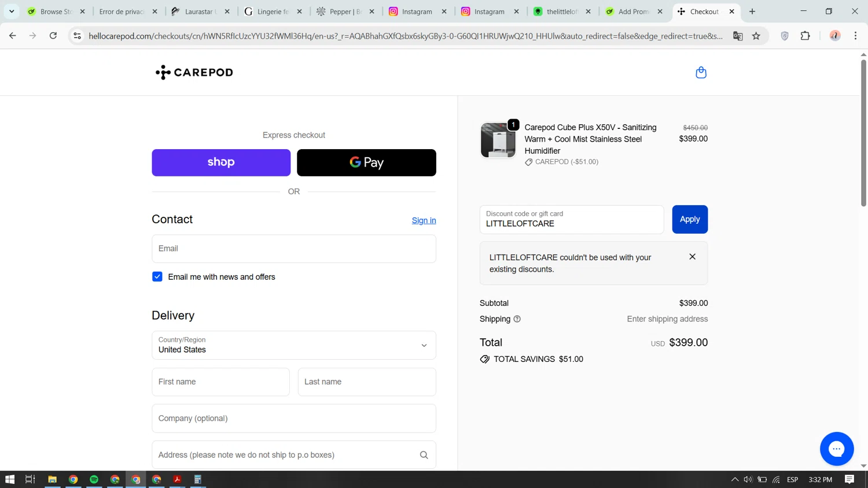Click the address search magnifier icon
Screen dimensions: 868x488
424,455
